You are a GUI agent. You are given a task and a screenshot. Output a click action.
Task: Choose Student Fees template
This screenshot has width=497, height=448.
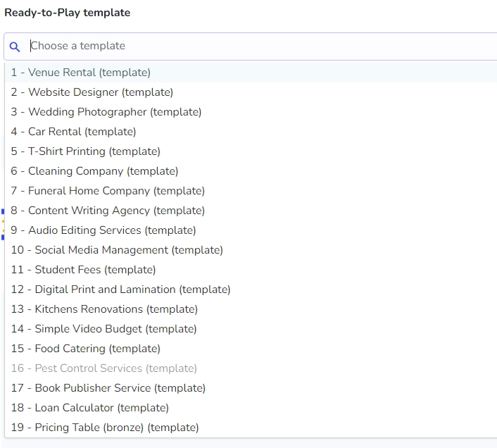pos(251,270)
